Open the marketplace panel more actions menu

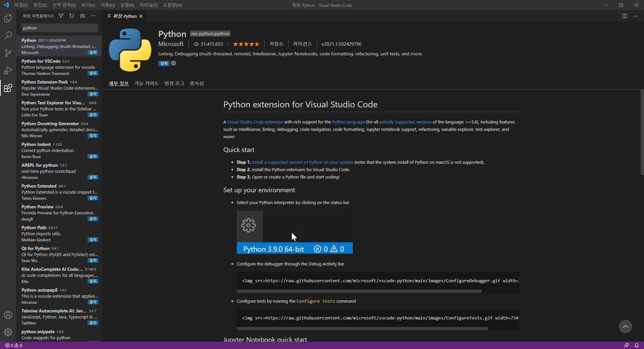(93, 16)
